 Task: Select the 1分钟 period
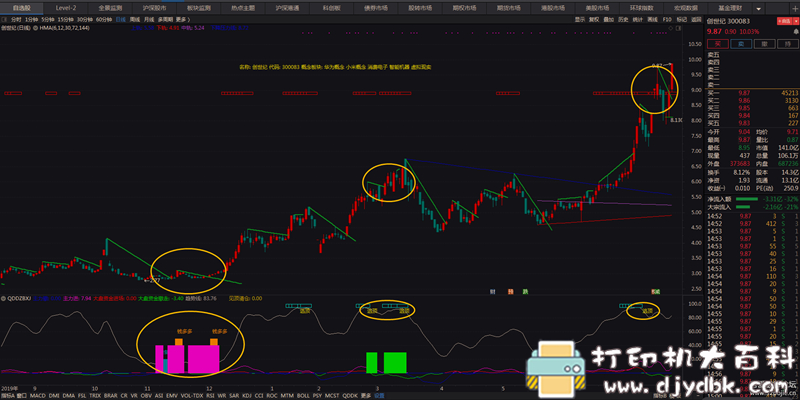(31, 20)
